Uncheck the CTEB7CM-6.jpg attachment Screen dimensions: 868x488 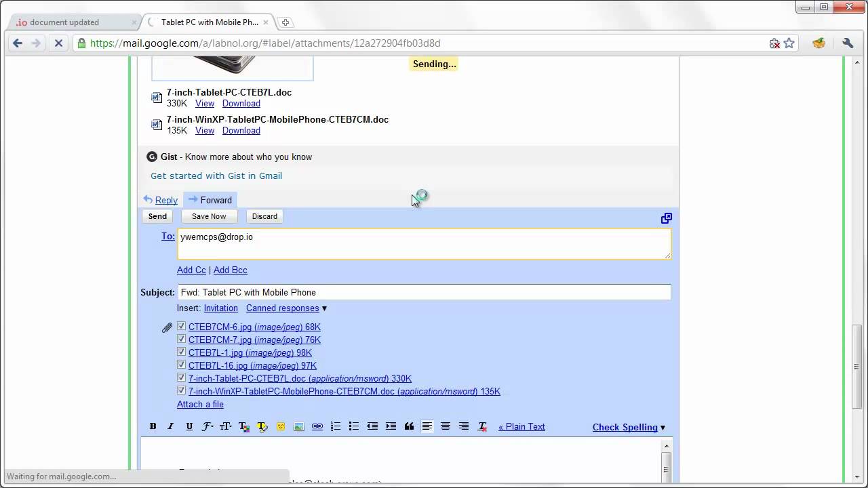(x=181, y=326)
